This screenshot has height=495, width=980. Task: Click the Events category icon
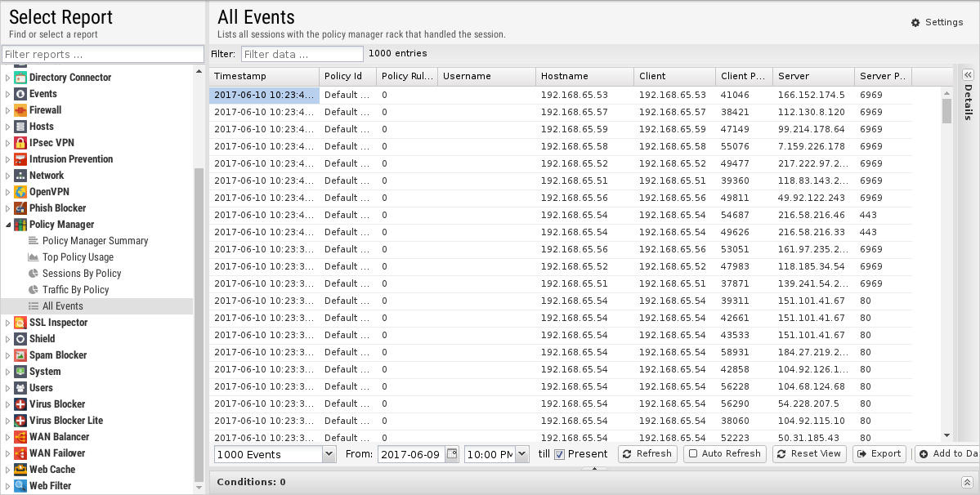[x=20, y=94]
